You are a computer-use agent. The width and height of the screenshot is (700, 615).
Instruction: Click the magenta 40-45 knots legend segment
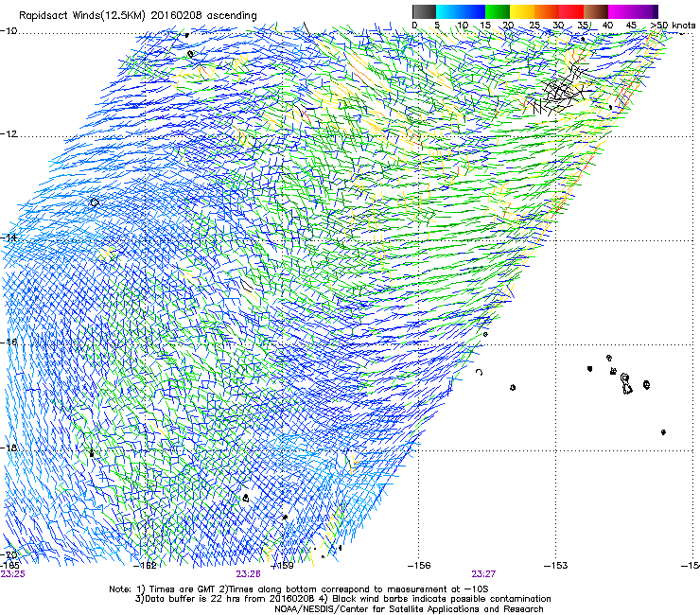click(621, 11)
